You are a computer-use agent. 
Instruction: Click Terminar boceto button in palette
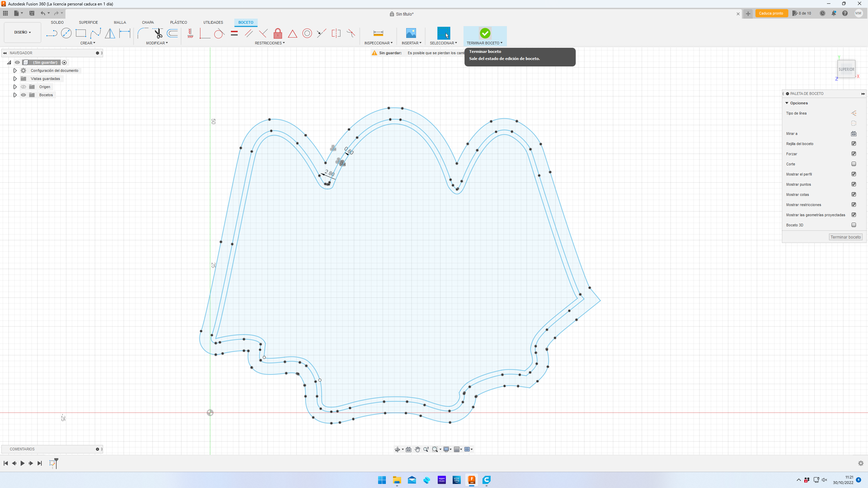coord(845,237)
